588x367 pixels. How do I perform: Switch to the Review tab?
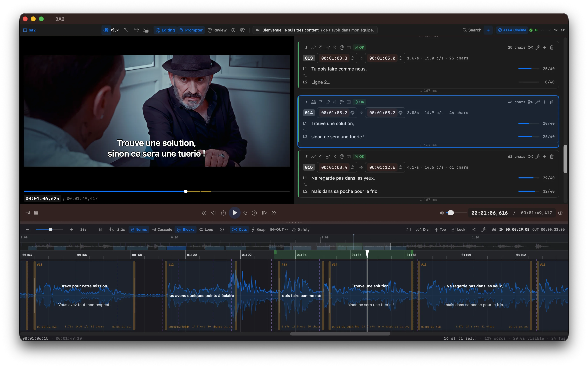coord(217,30)
